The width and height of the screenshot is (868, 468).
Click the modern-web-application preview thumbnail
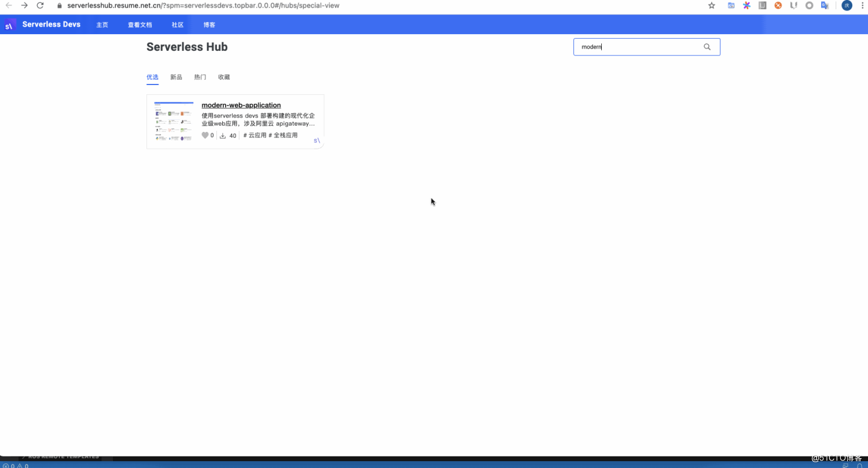(174, 121)
